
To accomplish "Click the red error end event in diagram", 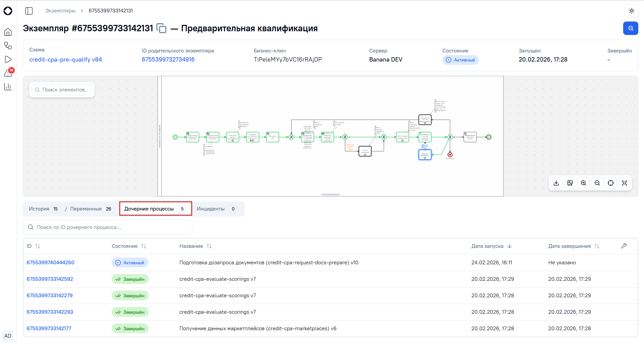I will point(450,155).
